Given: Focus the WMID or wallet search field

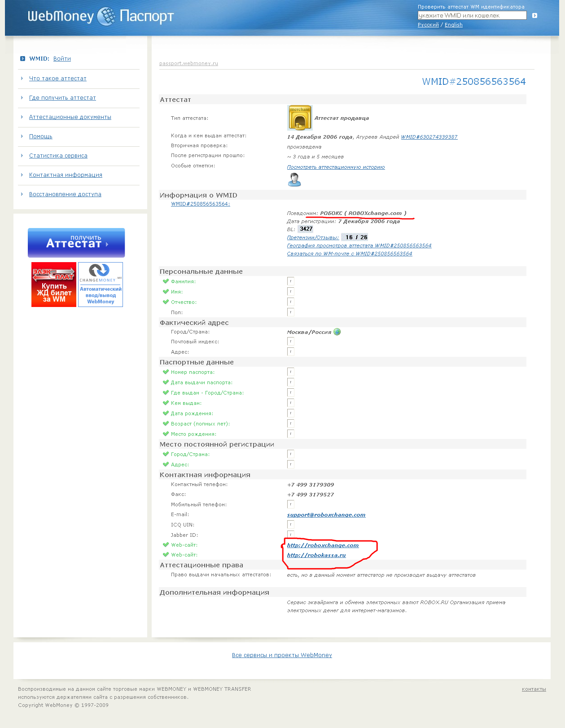Looking at the screenshot, I should pos(472,16).
